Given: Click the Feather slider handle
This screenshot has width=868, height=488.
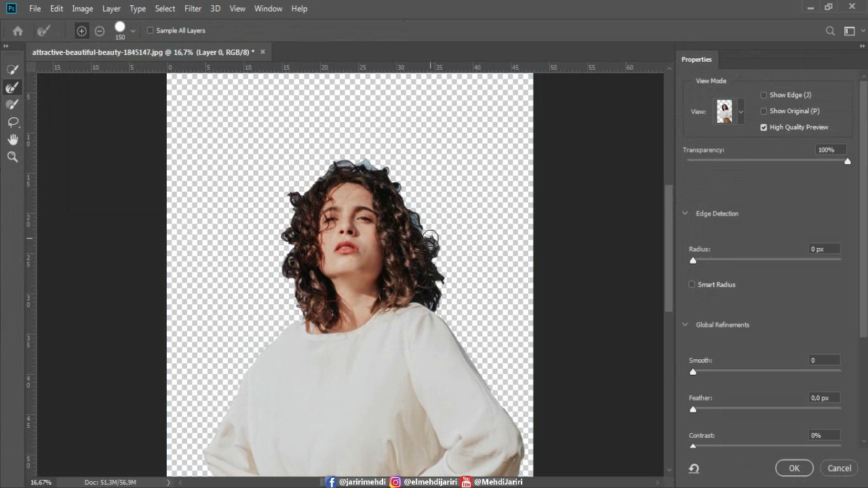Looking at the screenshot, I should pos(692,409).
